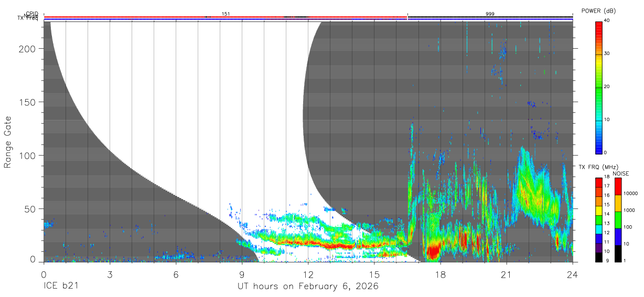Click UT hours tick label 18
644x297 pixels.
(440, 274)
